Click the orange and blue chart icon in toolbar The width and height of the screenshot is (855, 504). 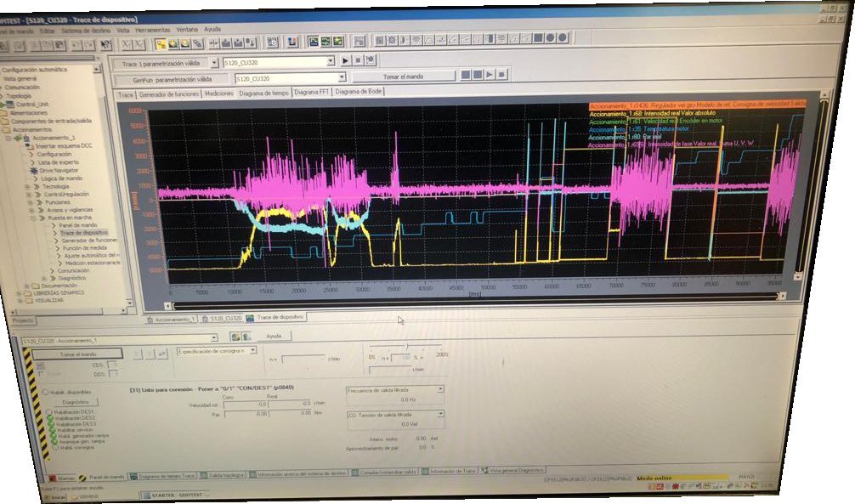pos(292,42)
